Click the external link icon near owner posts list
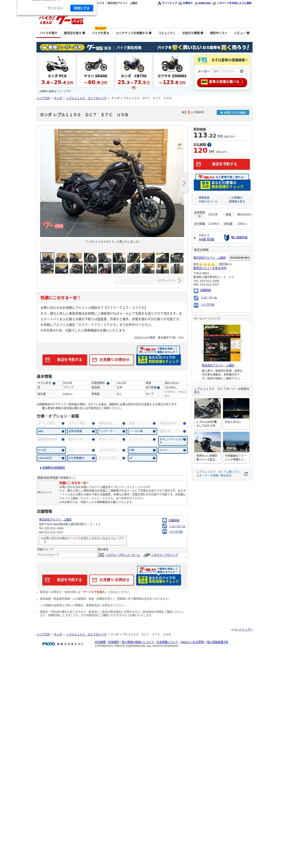This screenshot has height=868, width=289. click(x=246, y=474)
